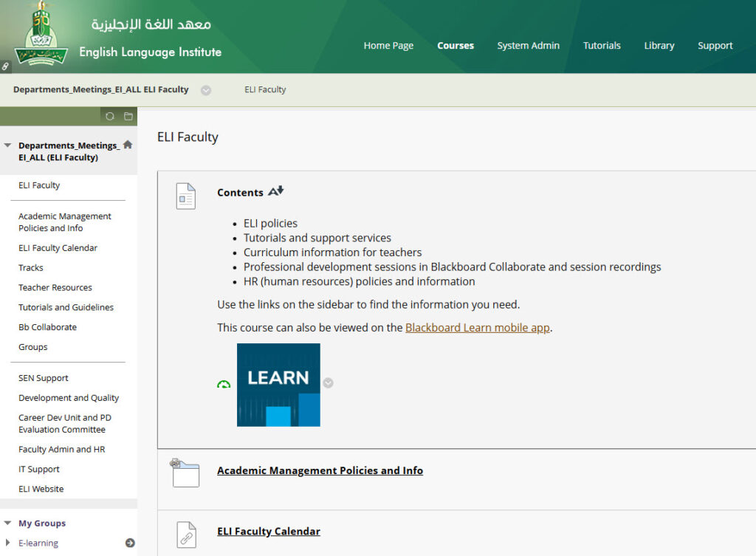Open the dropdown chevron next to the course breadcrumb
This screenshot has height=556, width=756.
(206, 90)
